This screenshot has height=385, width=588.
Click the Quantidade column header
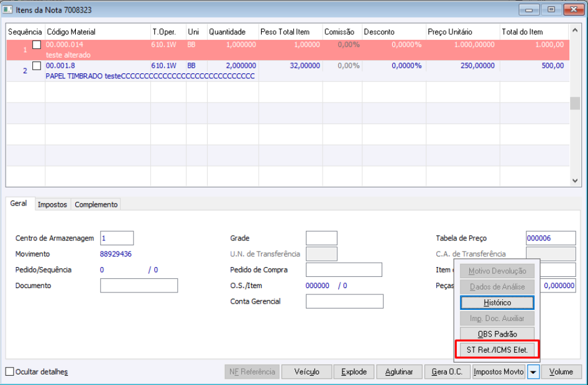232,32
